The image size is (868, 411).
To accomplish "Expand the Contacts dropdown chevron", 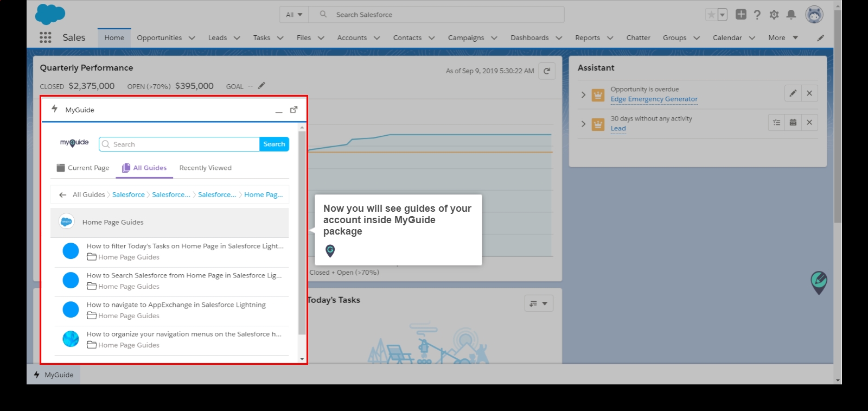I will click(x=431, y=38).
